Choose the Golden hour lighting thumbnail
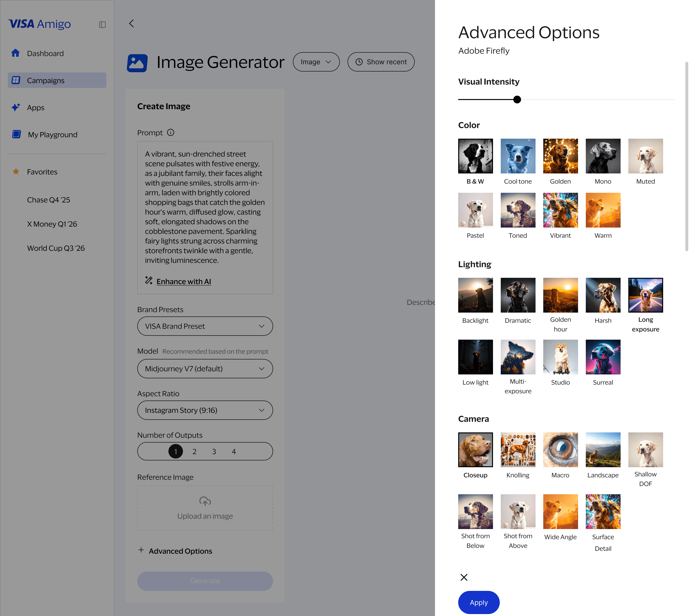 point(560,295)
